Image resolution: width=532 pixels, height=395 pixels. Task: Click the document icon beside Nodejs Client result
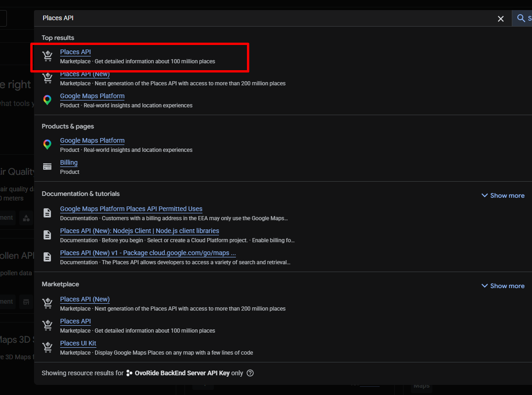click(47, 235)
